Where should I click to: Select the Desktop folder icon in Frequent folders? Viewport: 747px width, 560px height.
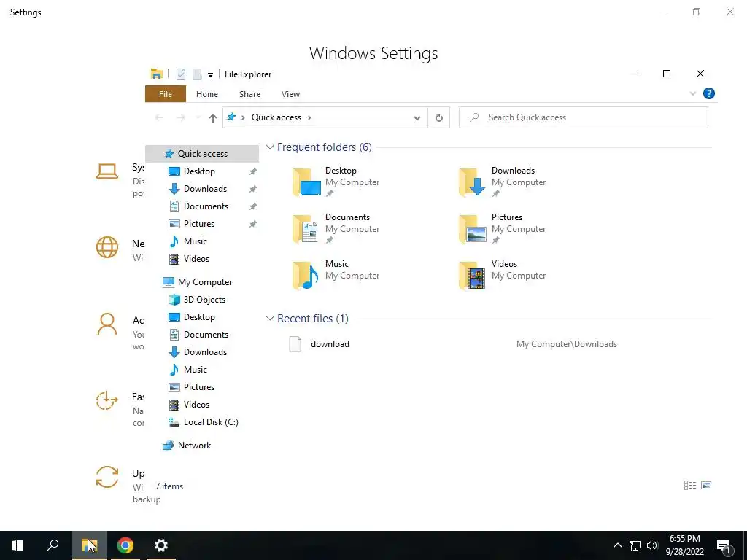pyautogui.click(x=306, y=182)
